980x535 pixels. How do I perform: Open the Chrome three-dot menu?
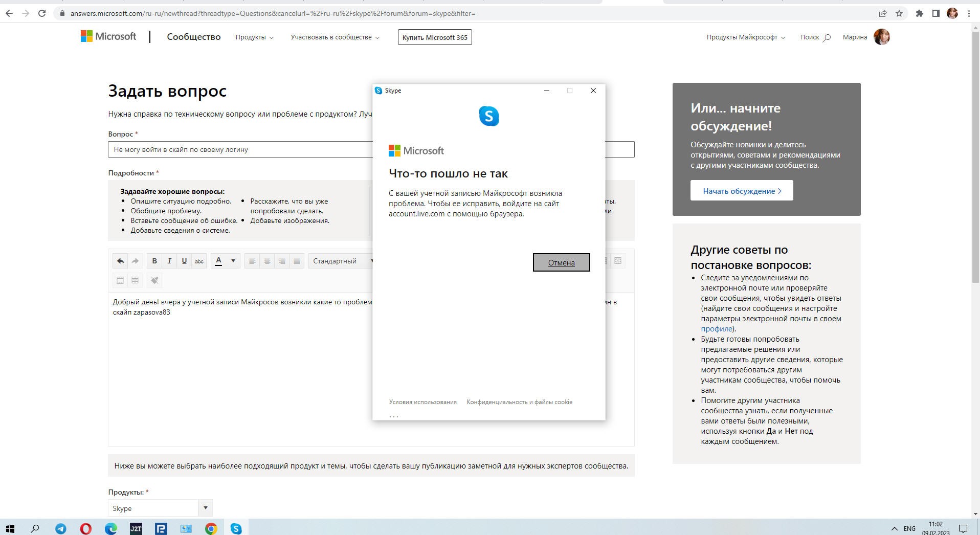(969, 13)
